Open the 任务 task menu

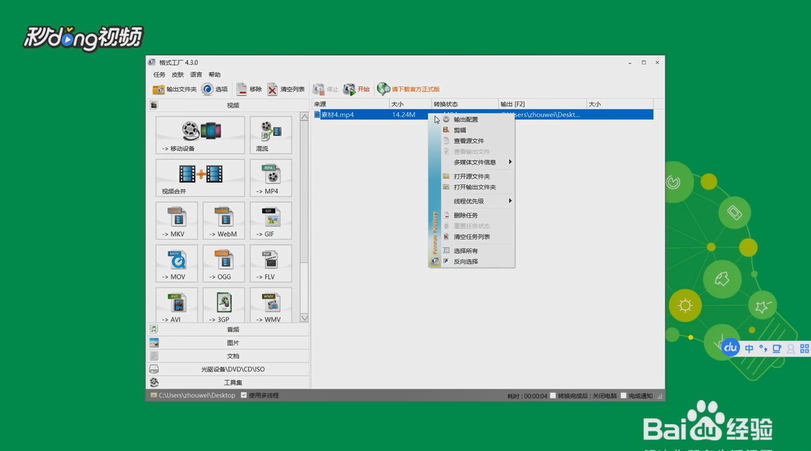tap(159, 74)
